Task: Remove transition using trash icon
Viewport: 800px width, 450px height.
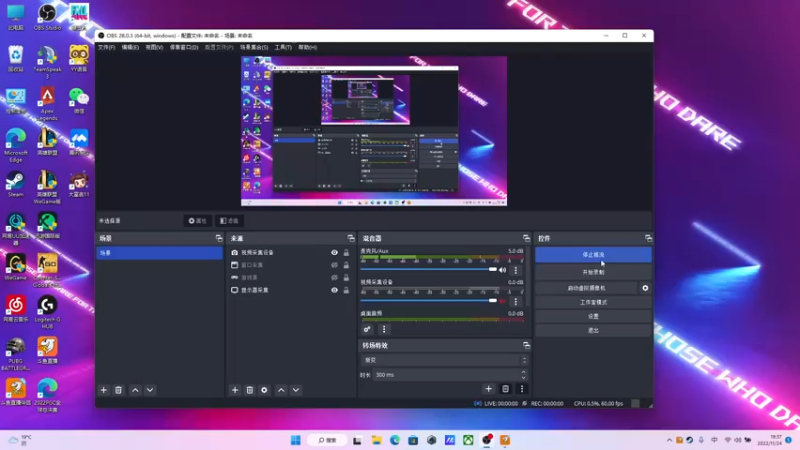Action: [x=505, y=389]
